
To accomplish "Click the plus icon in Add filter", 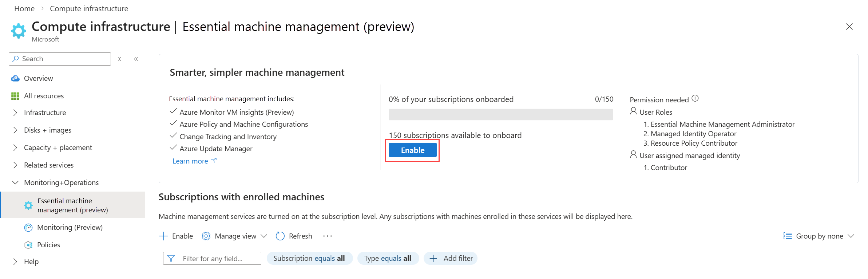I will coord(433,259).
